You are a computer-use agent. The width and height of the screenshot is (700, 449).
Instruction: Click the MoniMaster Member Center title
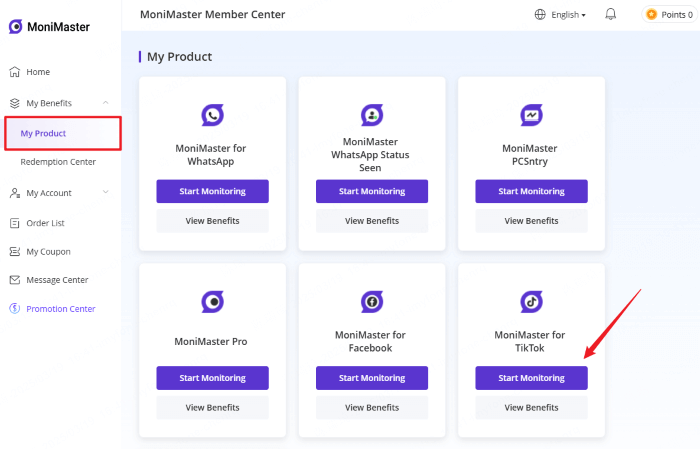[x=212, y=14]
